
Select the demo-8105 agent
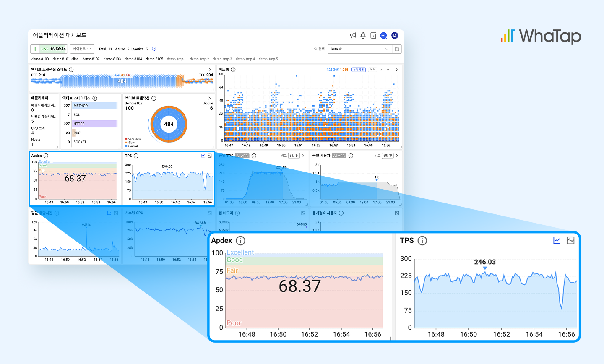coord(154,59)
